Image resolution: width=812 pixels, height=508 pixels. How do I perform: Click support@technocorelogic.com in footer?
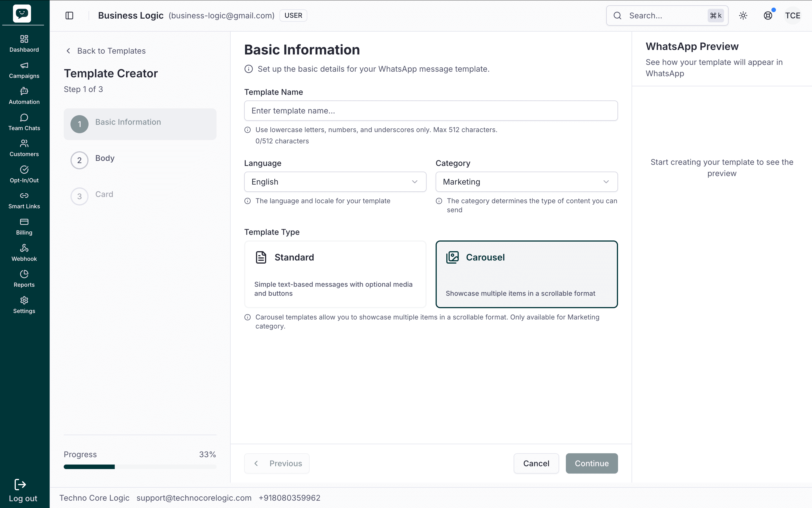(194, 498)
